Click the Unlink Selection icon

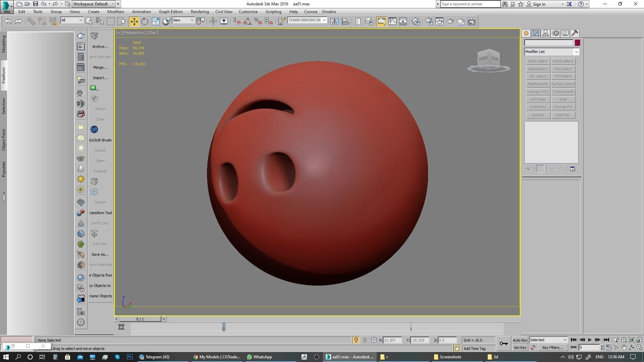(42, 21)
